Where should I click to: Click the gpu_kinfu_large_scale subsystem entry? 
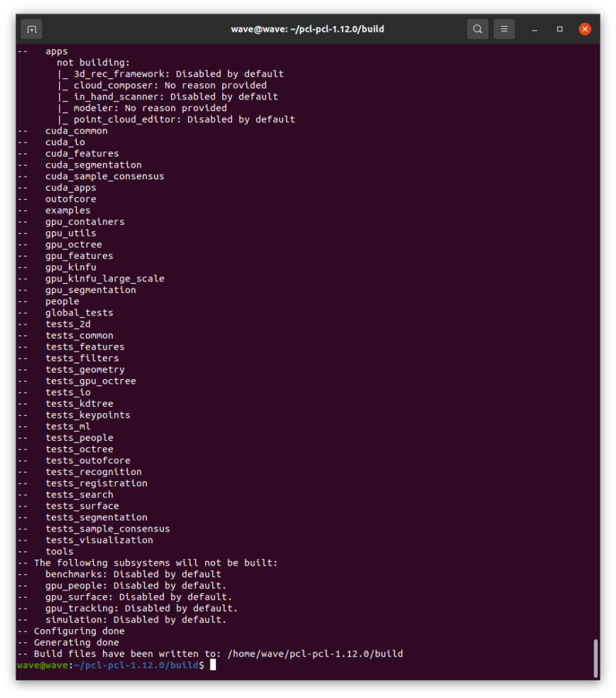tap(105, 278)
